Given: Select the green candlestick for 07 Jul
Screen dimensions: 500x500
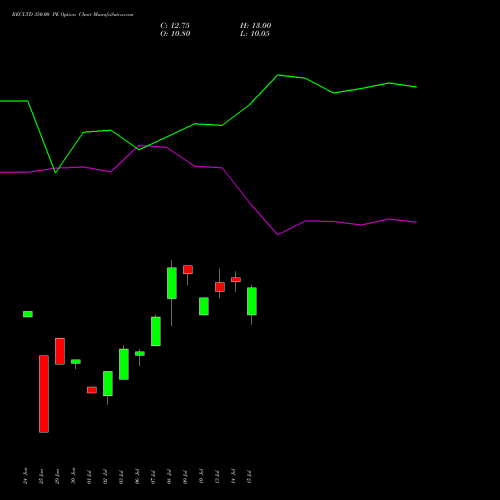Looking at the screenshot, I should click(156, 331).
